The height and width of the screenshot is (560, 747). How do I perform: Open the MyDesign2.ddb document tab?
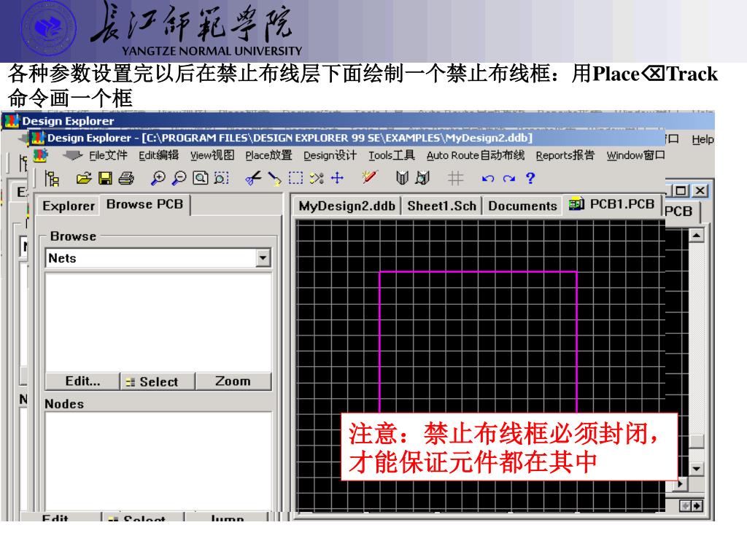click(x=347, y=206)
